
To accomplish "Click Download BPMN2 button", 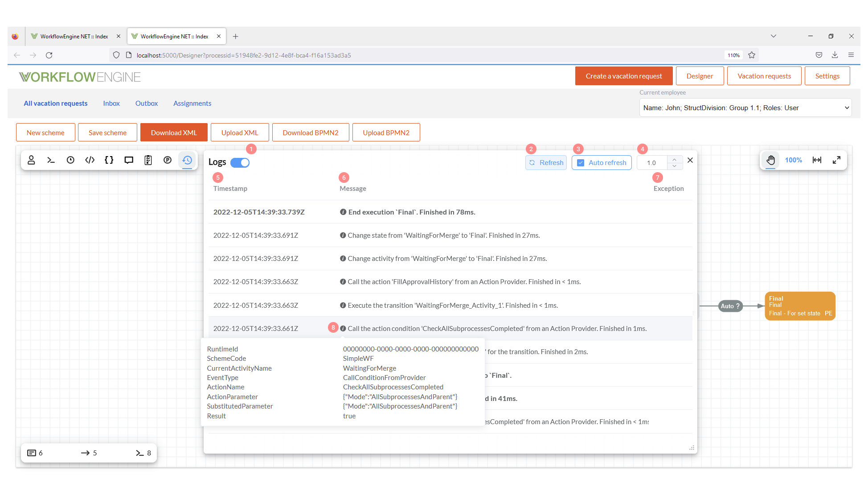I will (311, 132).
